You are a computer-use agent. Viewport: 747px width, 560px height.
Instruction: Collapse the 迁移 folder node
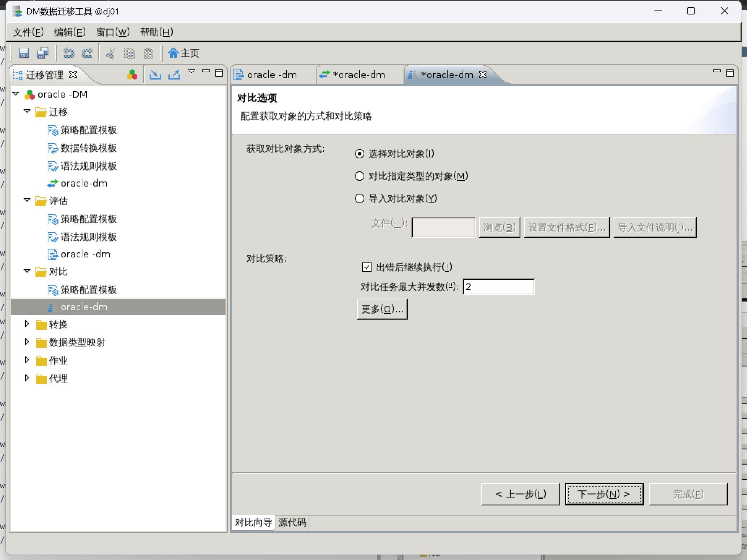pyautogui.click(x=27, y=111)
